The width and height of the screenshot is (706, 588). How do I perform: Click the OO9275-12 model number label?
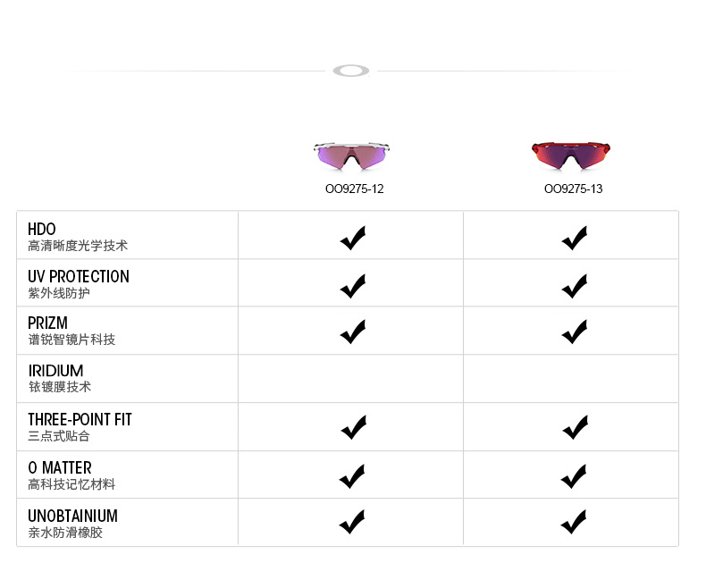pos(354,189)
